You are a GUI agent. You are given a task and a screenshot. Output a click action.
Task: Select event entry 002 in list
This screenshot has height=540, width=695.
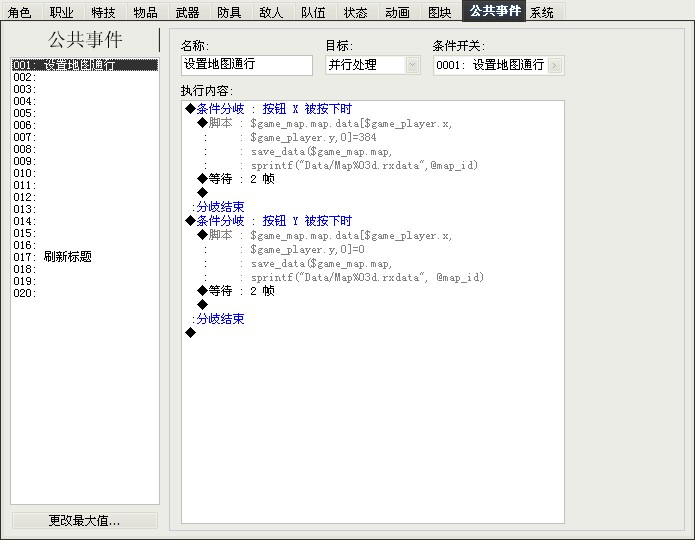(x=85, y=77)
